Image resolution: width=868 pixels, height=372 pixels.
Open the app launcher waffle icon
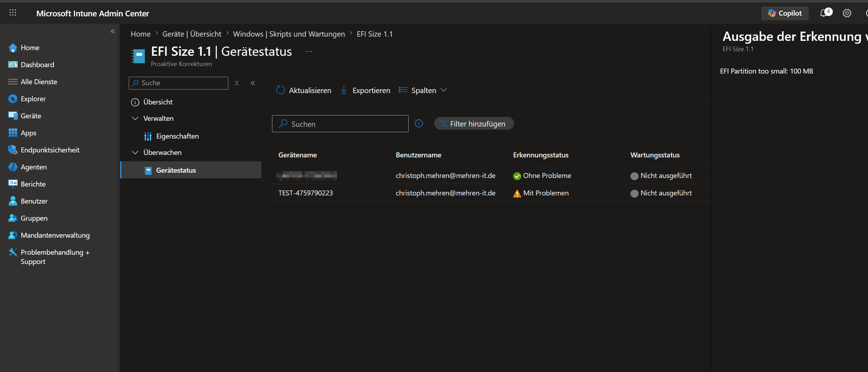13,13
